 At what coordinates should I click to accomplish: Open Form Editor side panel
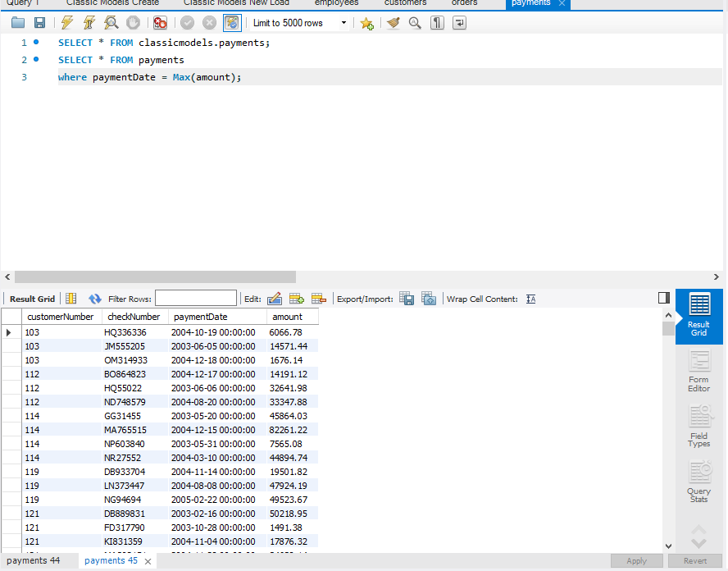pyautogui.click(x=698, y=372)
